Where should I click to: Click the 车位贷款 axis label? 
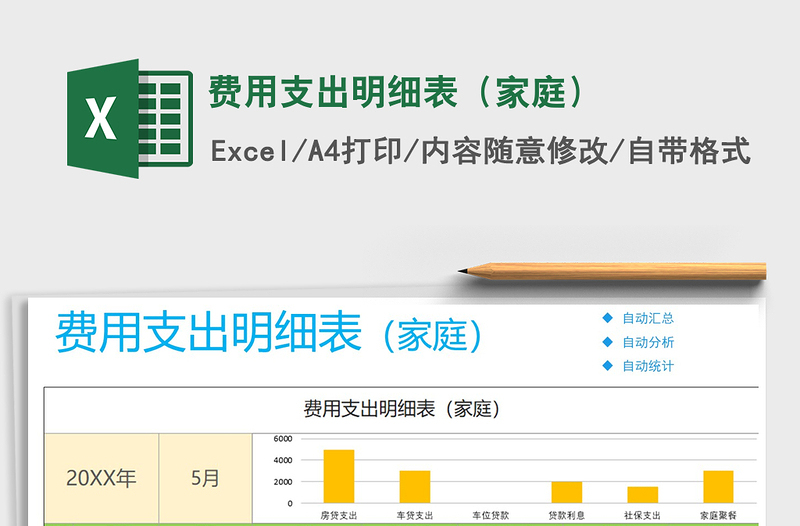490,515
